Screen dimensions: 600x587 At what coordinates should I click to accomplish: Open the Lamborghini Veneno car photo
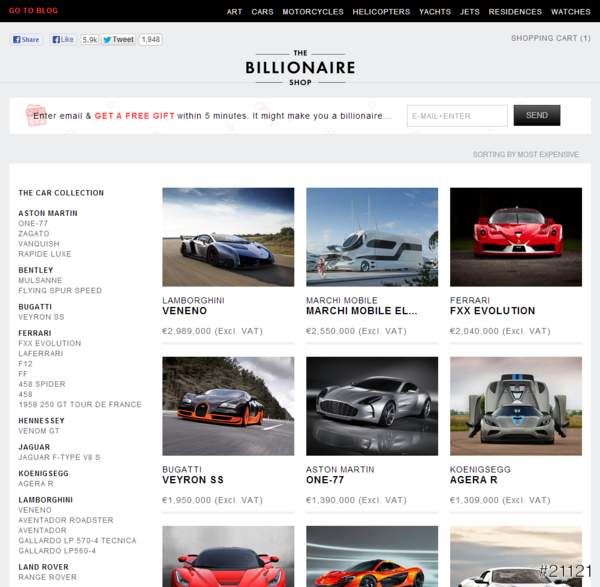pyautogui.click(x=228, y=237)
